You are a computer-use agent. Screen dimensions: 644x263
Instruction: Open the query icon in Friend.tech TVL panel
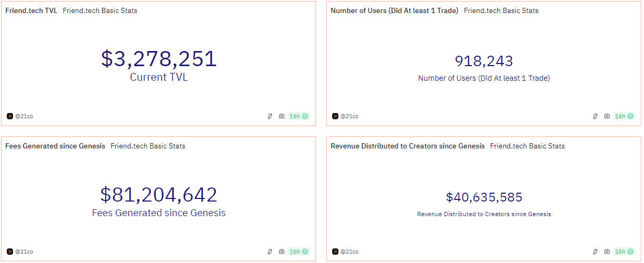(270, 116)
